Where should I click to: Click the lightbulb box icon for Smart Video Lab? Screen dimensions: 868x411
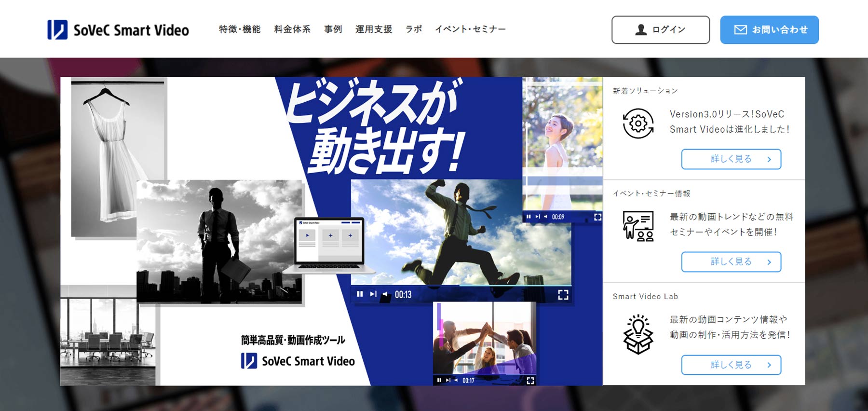638,334
